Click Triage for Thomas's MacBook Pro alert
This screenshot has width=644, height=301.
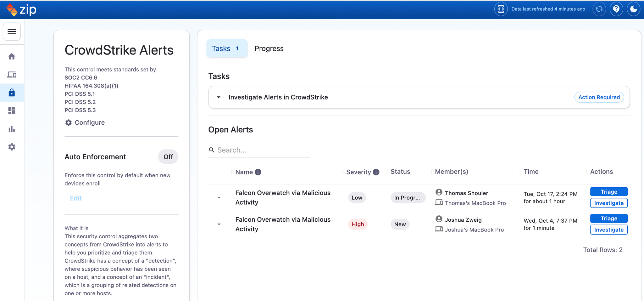coord(608,192)
